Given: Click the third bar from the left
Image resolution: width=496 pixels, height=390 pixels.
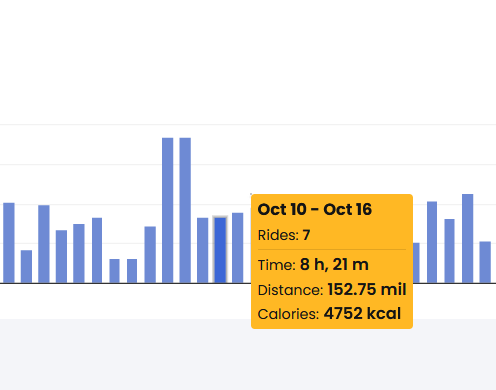Looking at the screenshot, I should [x=44, y=244].
